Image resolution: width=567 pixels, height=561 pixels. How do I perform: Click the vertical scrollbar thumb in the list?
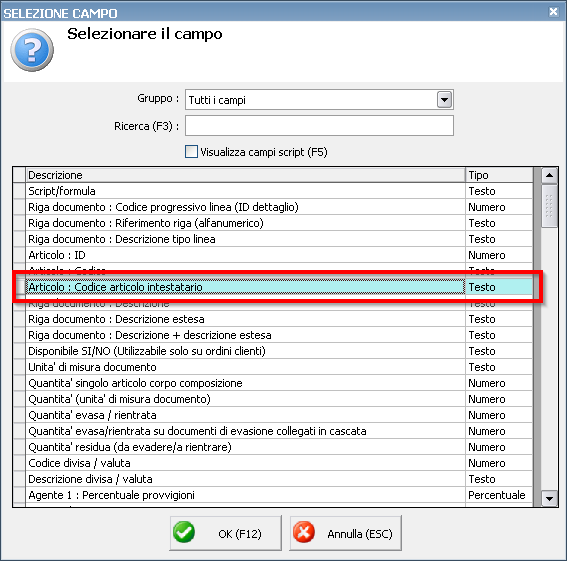(x=549, y=205)
